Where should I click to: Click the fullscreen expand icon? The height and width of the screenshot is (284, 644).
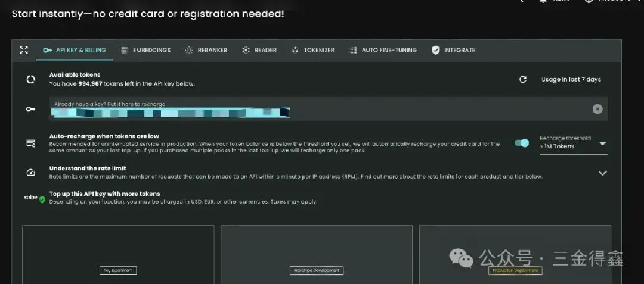(24, 50)
